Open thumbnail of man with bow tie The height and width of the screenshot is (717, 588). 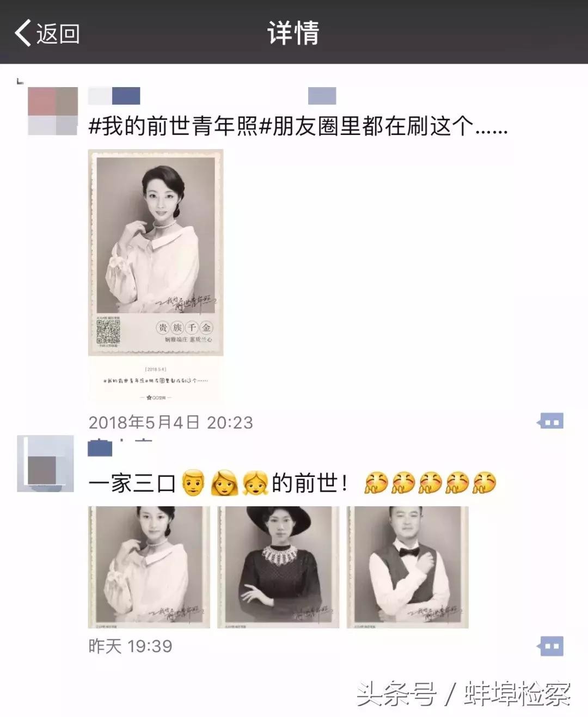click(x=407, y=567)
